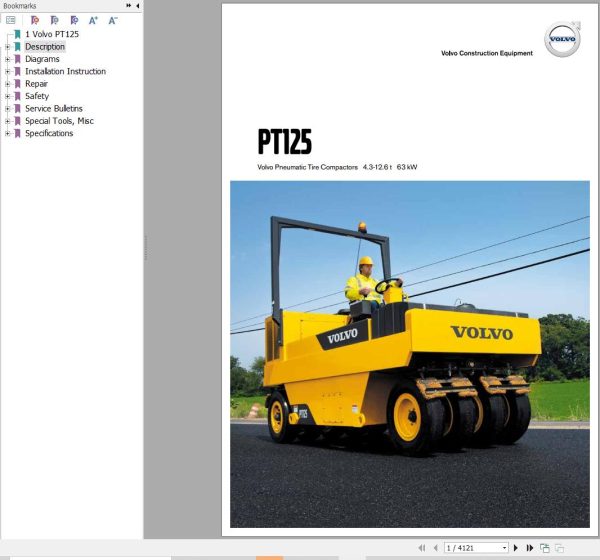
Task: Expand the Repair bookmark node
Action: coord(7,84)
